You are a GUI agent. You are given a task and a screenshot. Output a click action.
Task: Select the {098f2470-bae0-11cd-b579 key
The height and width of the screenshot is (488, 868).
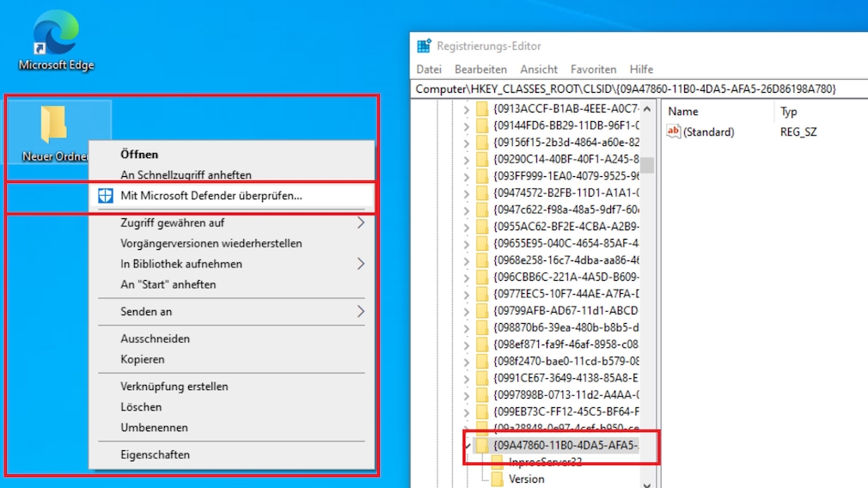565,361
